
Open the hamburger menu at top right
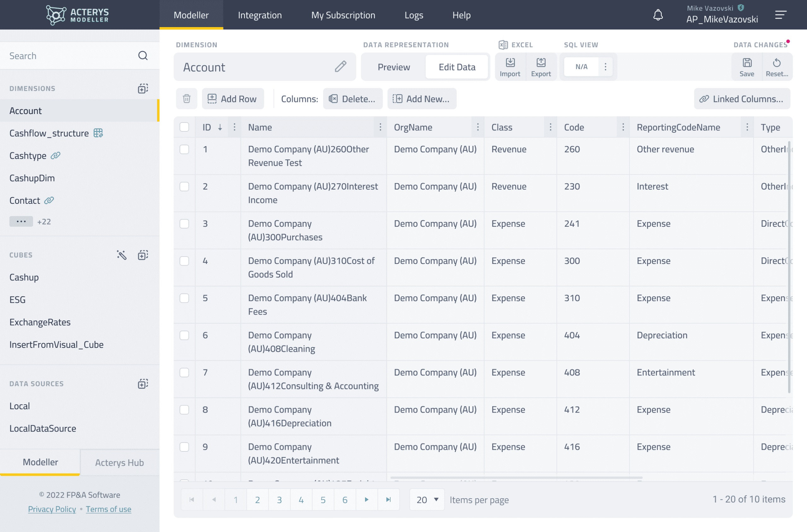(781, 15)
